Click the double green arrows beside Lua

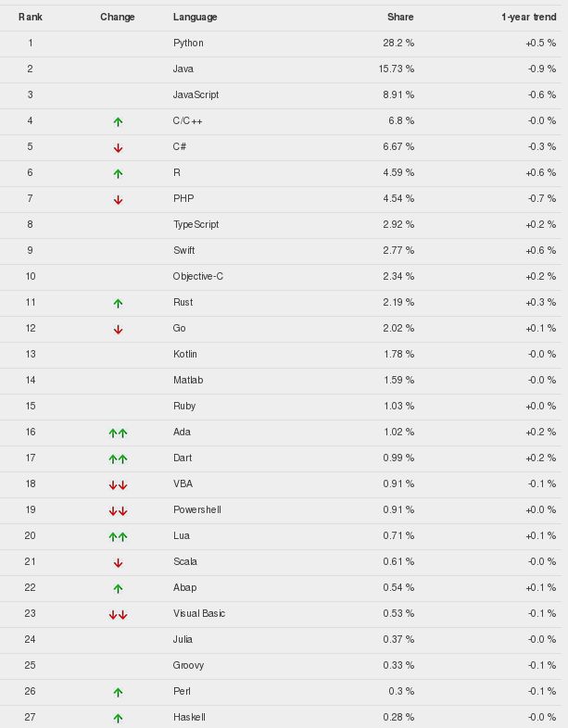pos(118,536)
